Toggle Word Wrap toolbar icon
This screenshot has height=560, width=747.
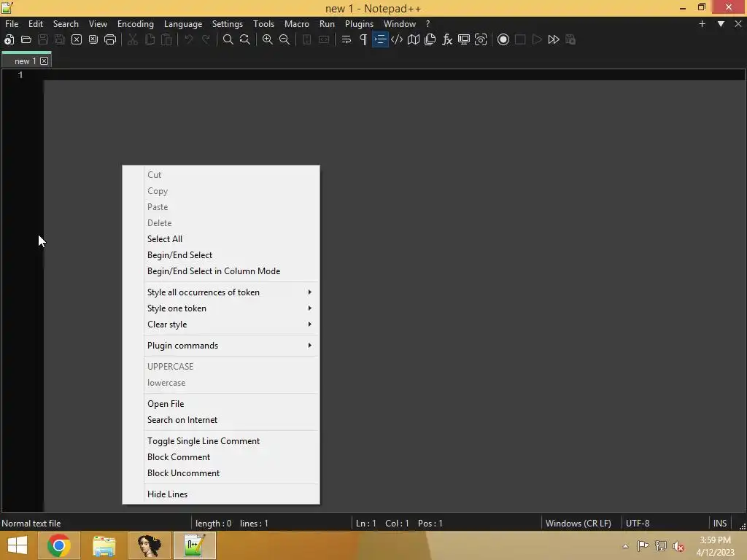point(347,39)
